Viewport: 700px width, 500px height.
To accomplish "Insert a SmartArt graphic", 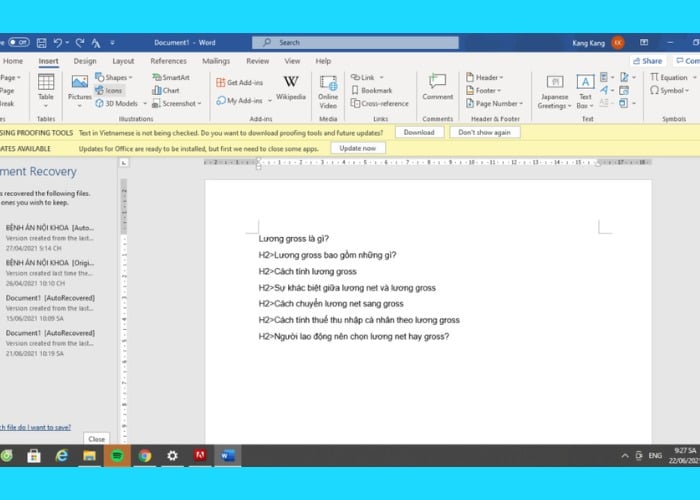I will click(x=170, y=77).
